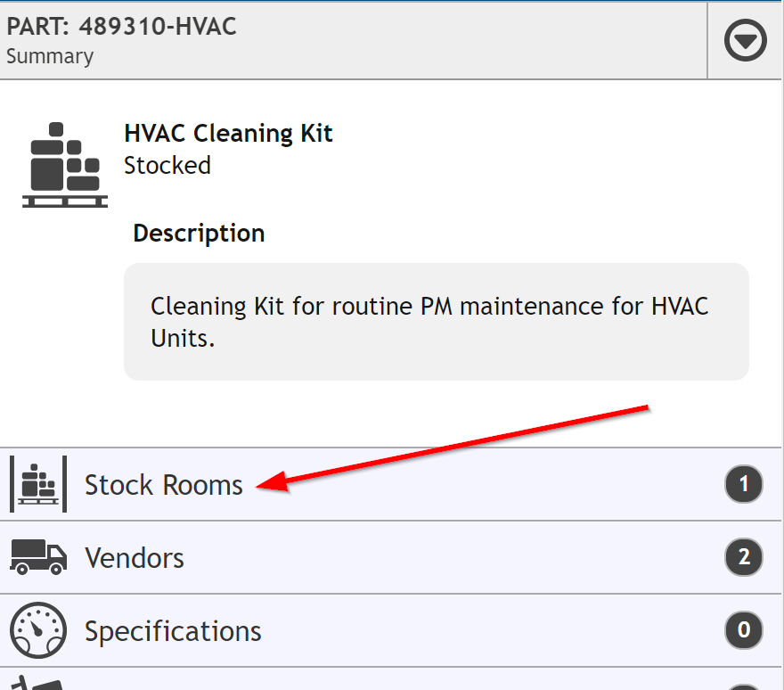Open the Vendors section
This screenshot has height=690, width=784.
[390, 557]
